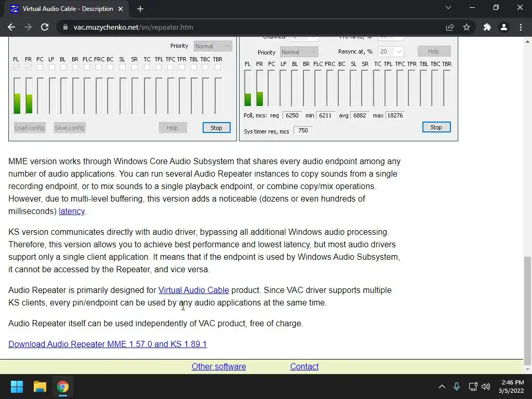532x399 pixels.
Task: Click the FL level meter in left panel
Action: tap(17, 96)
